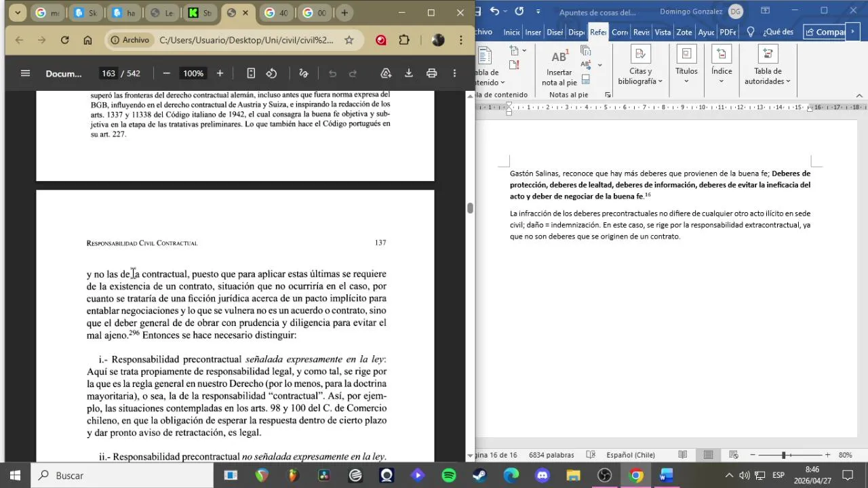Viewport: 868px width, 488px height.
Task: Open Chrome extensions puzzle icon
Action: [404, 40]
